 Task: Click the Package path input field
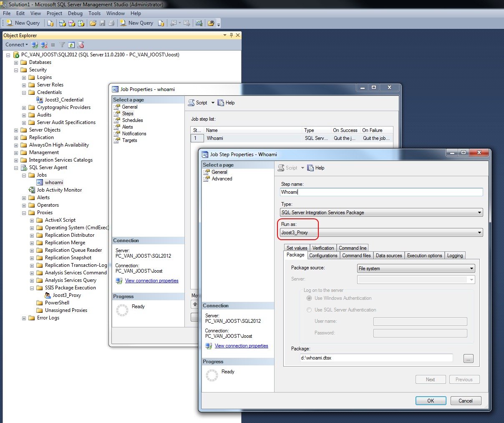pyautogui.click(x=375, y=358)
